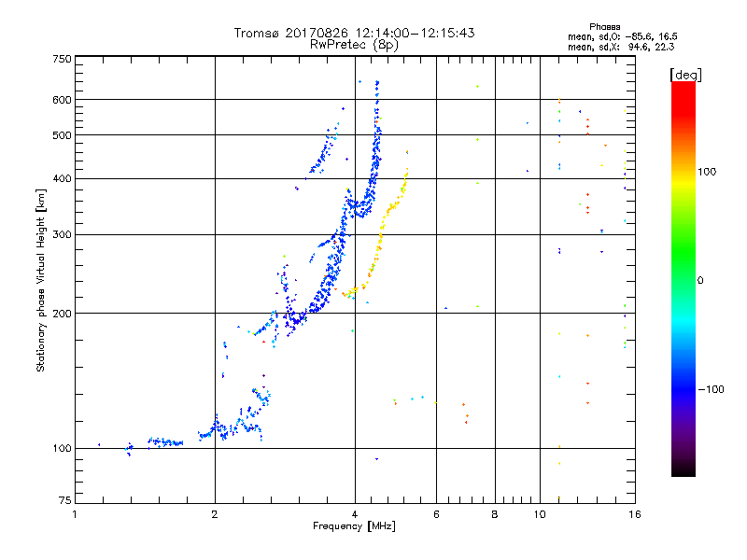747x560 pixels.
Task: Click the x-axis tick '8'
Action: [x=495, y=514]
